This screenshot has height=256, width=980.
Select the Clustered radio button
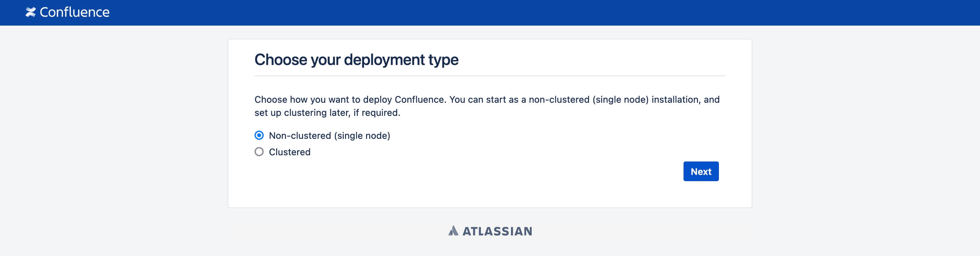[x=259, y=152]
